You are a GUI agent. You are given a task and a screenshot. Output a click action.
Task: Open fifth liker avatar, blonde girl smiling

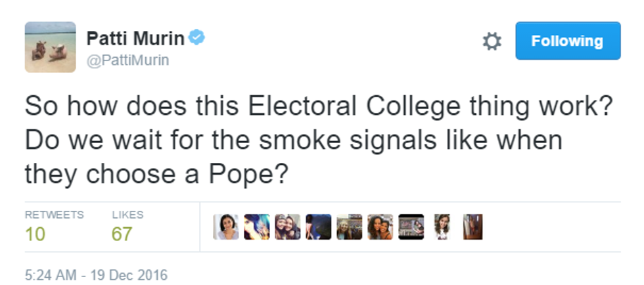coord(350,227)
